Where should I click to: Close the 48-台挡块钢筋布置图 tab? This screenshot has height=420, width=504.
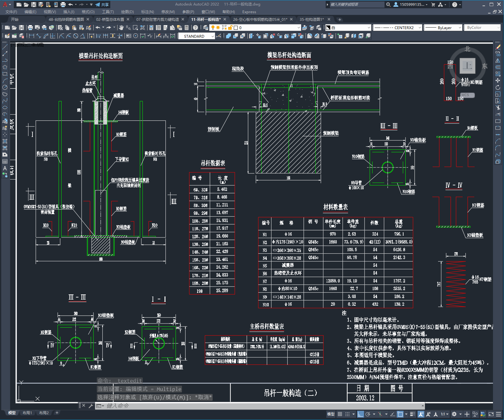88,19
